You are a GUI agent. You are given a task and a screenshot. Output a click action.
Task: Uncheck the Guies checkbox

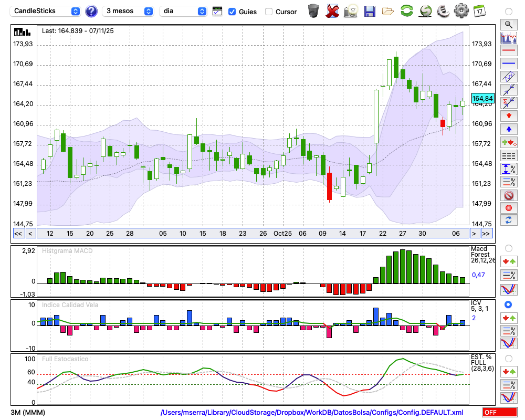232,12
